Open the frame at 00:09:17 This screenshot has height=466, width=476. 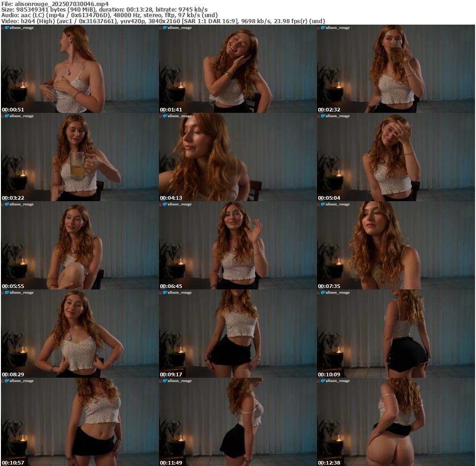238,334
